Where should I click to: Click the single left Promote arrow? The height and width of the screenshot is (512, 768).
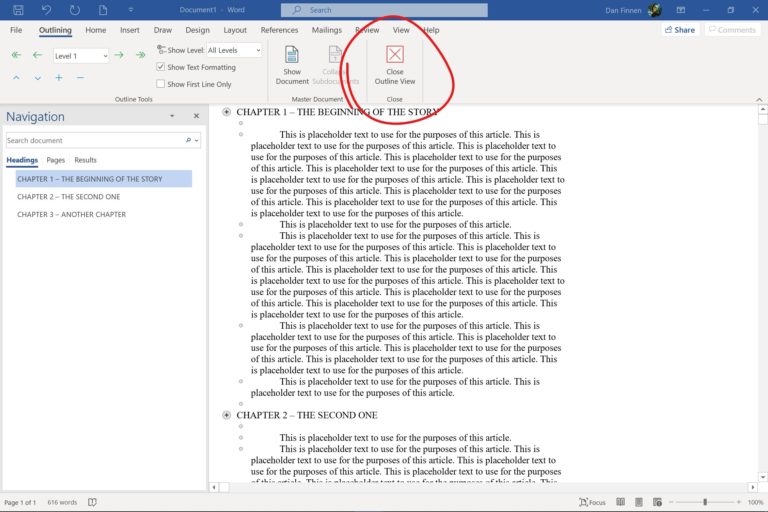pos(37,56)
